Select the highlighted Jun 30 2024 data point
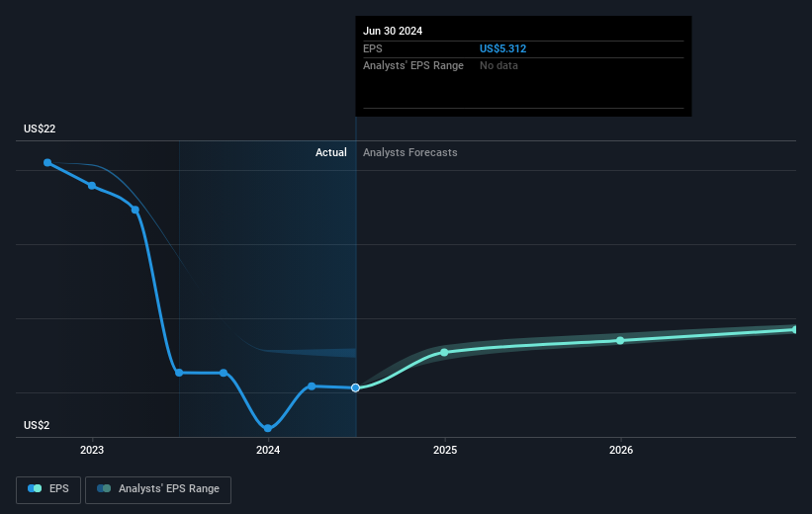The image size is (812, 514). pyautogui.click(x=355, y=387)
